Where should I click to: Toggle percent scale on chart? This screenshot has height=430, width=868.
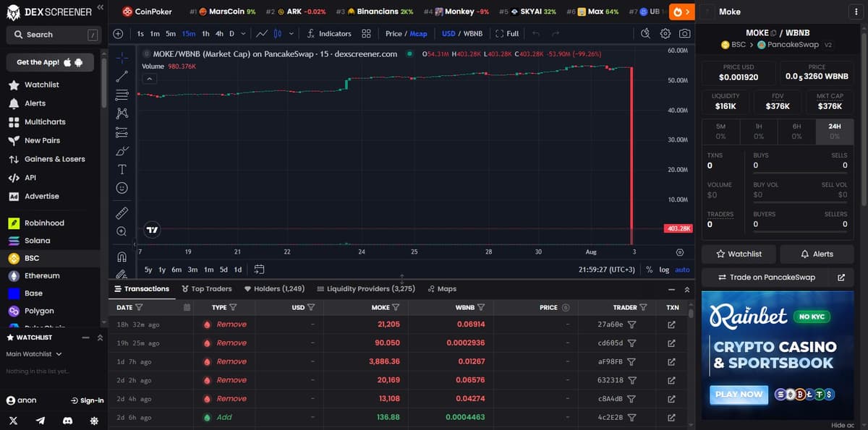[649, 270]
